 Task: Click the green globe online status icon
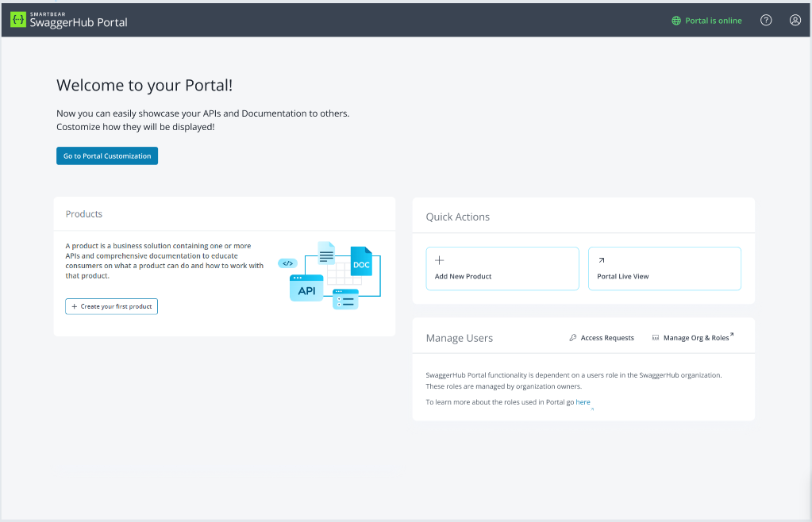675,20
